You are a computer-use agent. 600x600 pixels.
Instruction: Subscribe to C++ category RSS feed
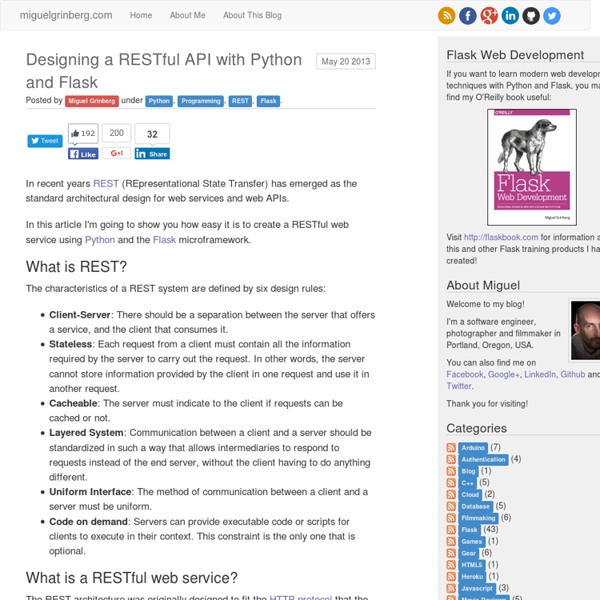451,483
